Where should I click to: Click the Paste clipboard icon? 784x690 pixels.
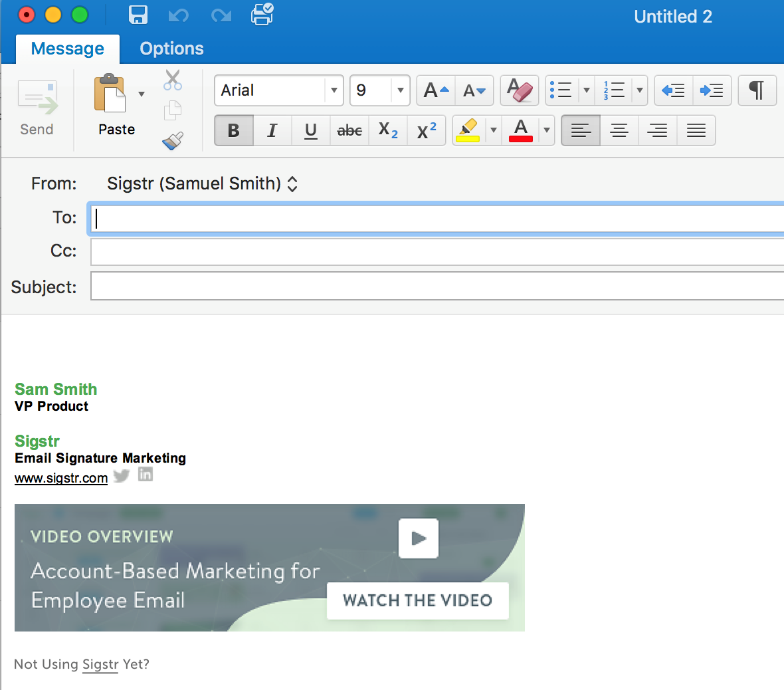coord(110,93)
